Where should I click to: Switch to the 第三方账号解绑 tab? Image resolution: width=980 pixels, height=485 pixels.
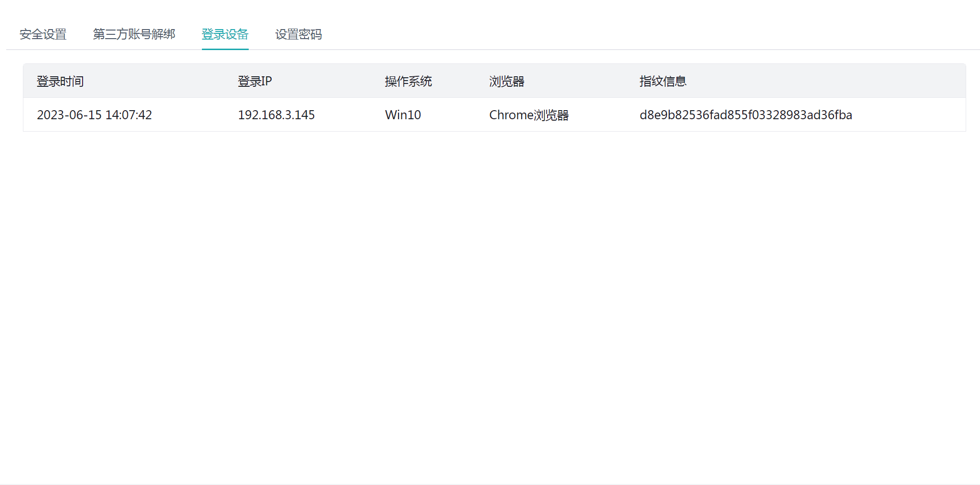[x=134, y=34]
